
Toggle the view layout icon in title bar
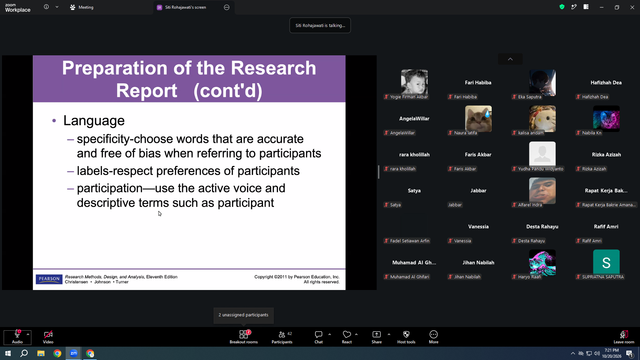coord(586,7)
